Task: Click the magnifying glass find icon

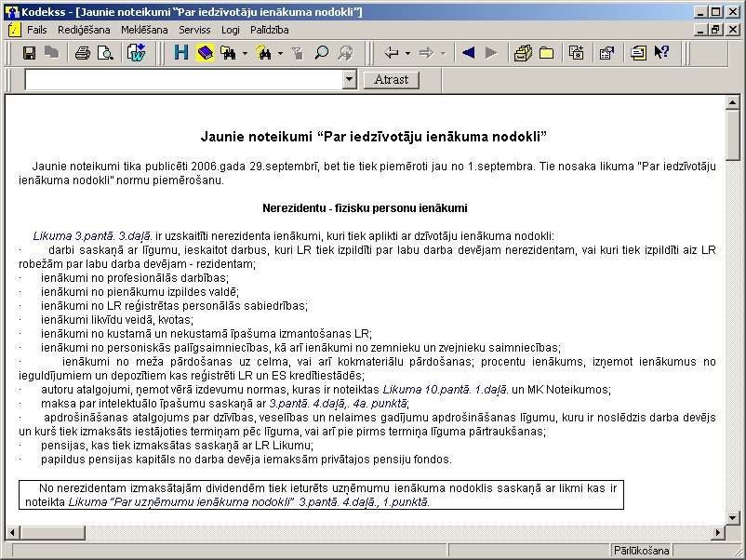Action: 322,53
